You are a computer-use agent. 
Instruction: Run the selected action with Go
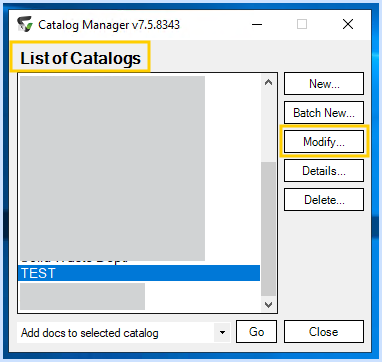coord(256,332)
